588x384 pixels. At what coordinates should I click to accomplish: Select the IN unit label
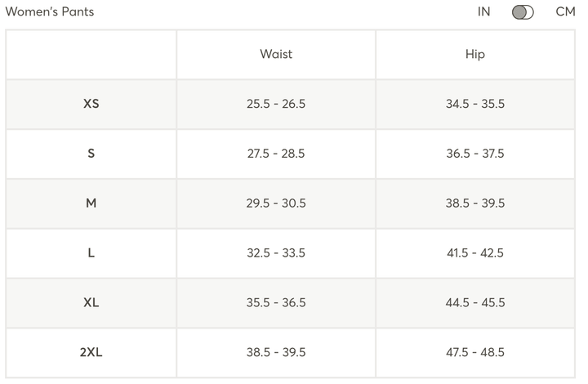[484, 12]
